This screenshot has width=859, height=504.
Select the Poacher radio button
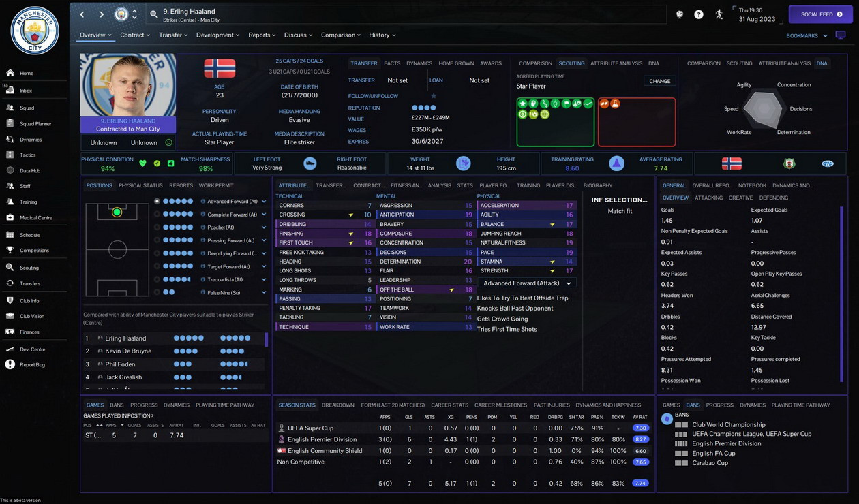point(157,227)
